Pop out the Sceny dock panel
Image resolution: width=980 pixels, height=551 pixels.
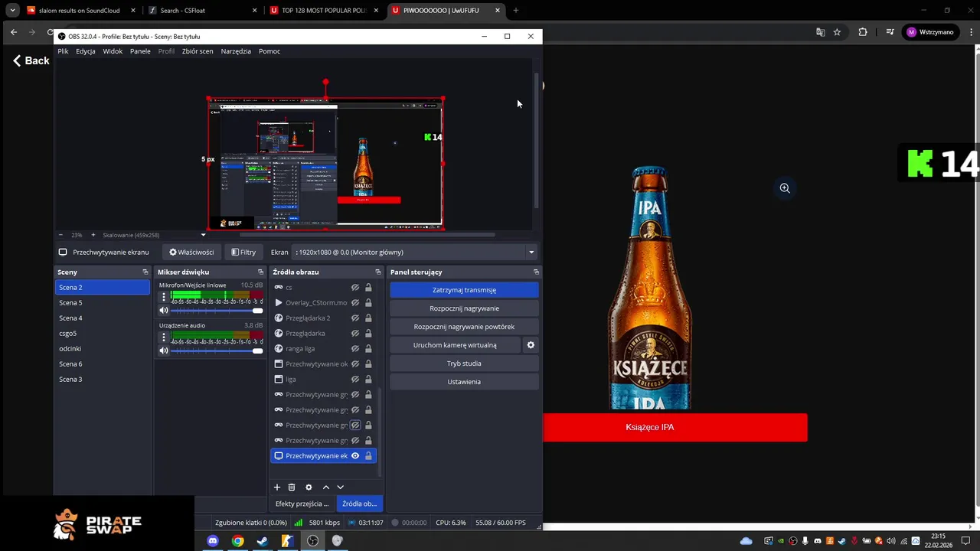click(x=145, y=272)
